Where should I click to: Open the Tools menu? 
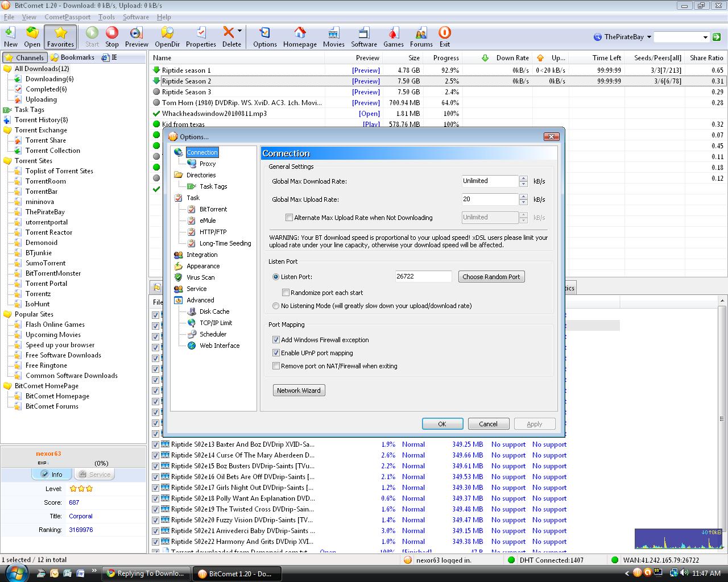click(106, 16)
